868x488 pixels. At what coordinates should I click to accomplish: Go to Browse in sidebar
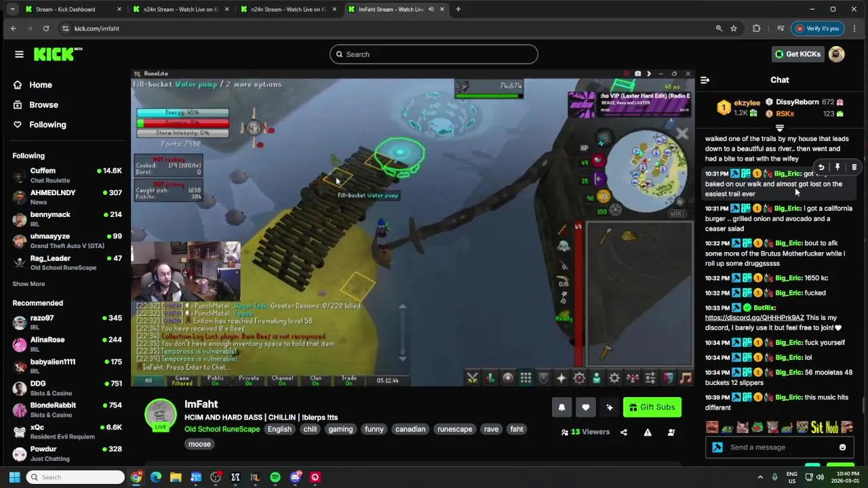pyautogui.click(x=43, y=105)
